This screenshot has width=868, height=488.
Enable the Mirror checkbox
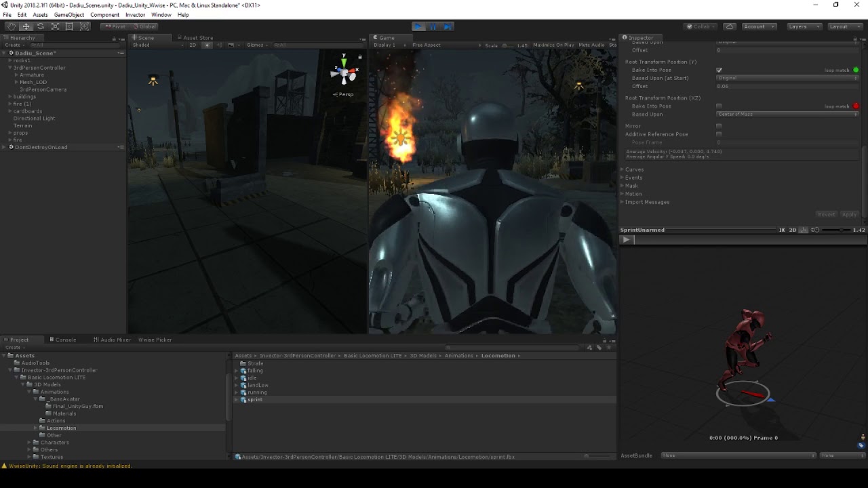[719, 126]
